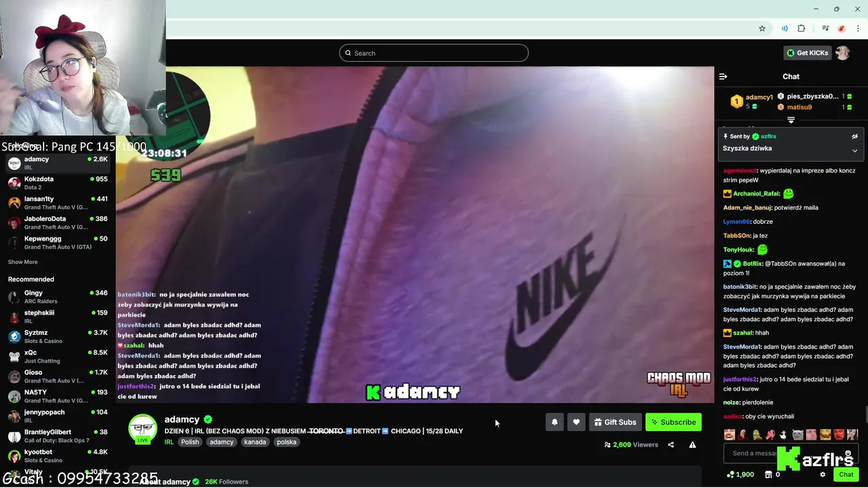Open recommended channel xQc

pyautogui.click(x=58, y=357)
